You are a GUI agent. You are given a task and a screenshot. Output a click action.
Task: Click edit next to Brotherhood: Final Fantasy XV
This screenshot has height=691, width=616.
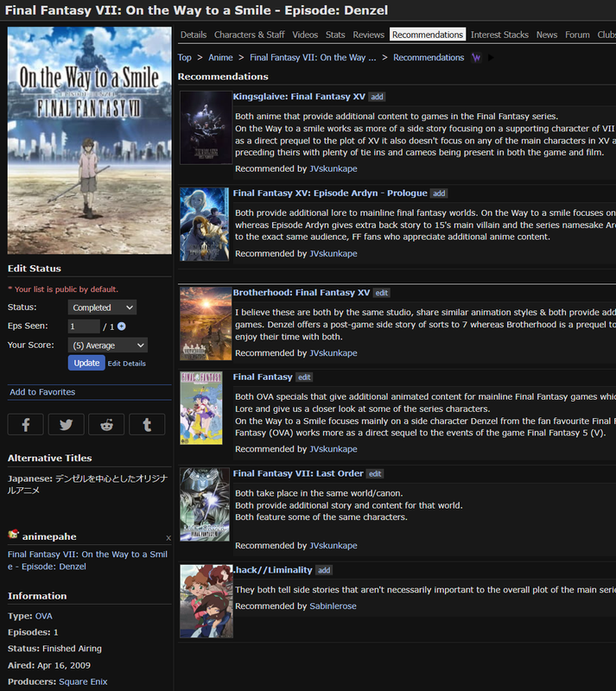(x=381, y=293)
